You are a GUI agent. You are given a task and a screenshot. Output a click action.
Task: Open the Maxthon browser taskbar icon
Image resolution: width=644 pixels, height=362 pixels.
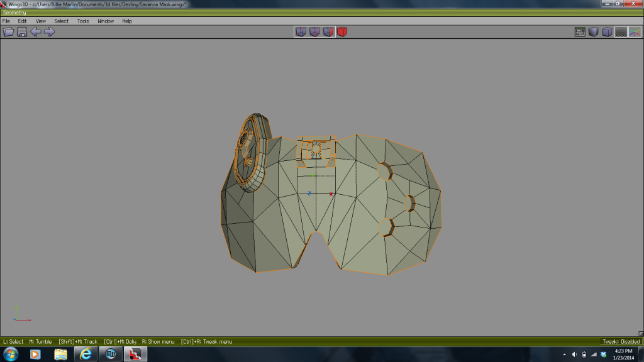[110, 354]
